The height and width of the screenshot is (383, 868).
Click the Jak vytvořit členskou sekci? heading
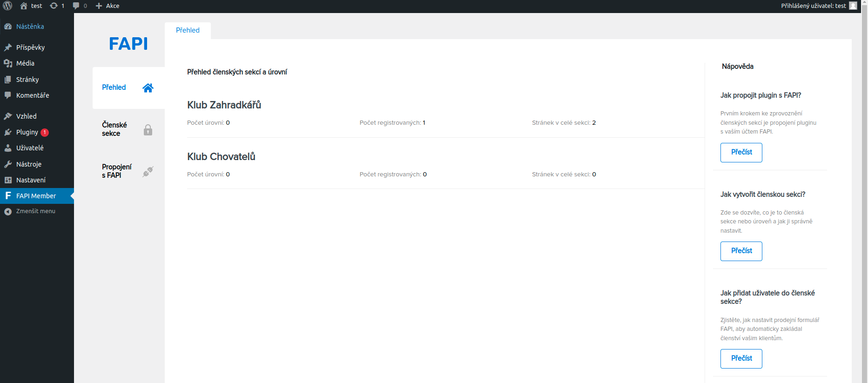click(763, 195)
